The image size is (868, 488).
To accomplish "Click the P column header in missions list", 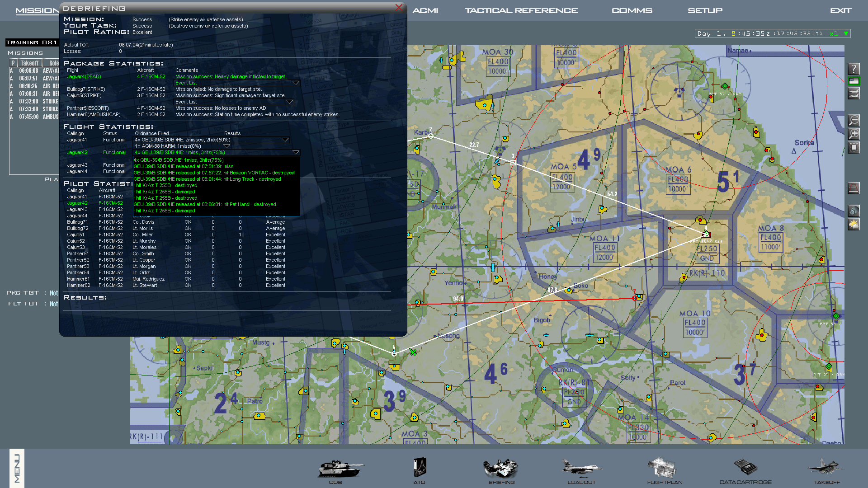I will click(x=13, y=63).
